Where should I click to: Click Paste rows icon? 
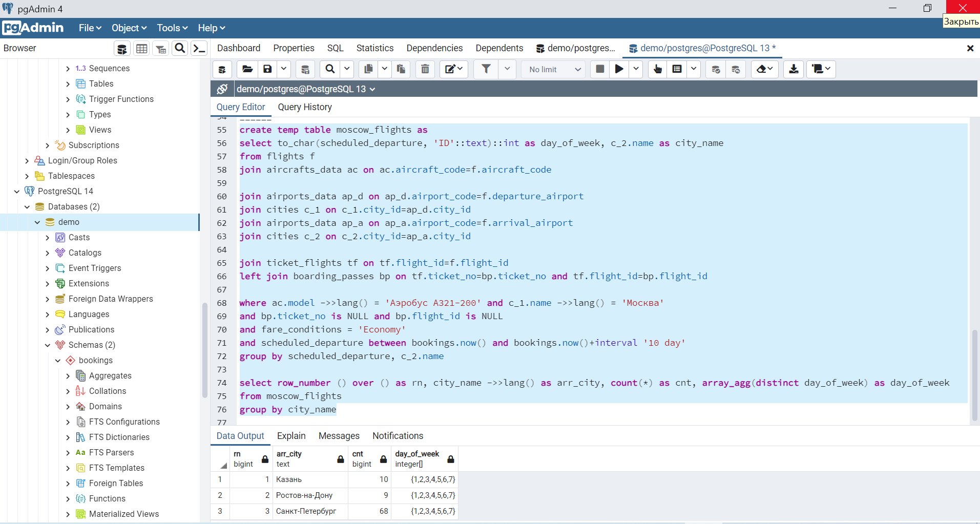point(401,69)
